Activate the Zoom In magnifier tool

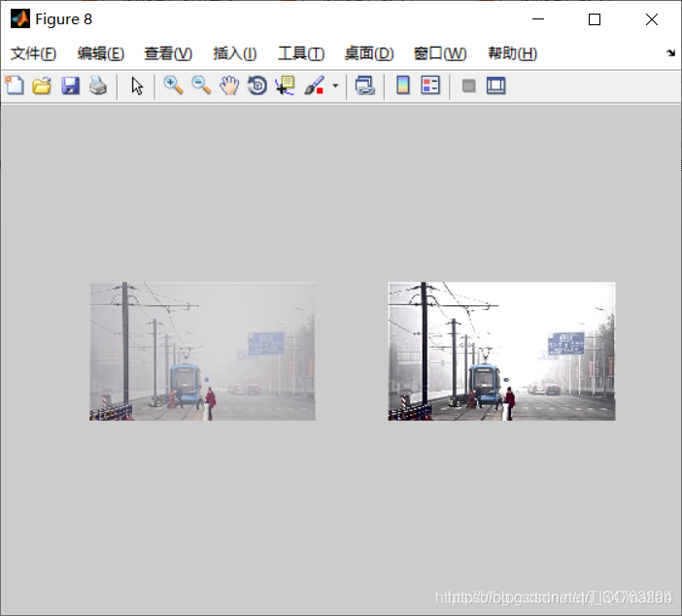[173, 86]
